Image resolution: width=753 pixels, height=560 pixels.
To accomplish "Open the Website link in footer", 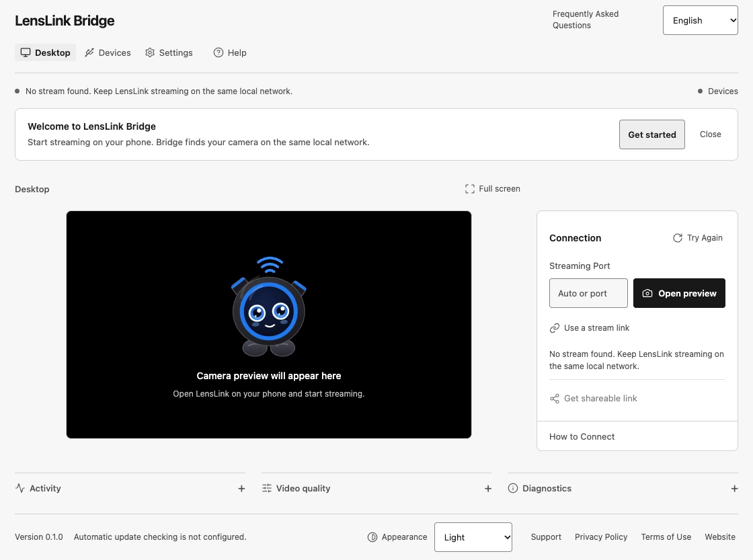I will 720,537.
